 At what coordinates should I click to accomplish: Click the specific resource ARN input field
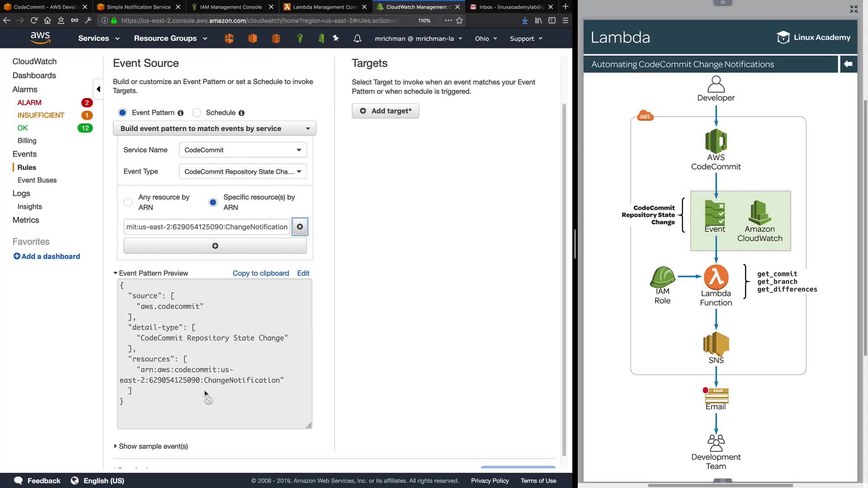pos(207,227)
